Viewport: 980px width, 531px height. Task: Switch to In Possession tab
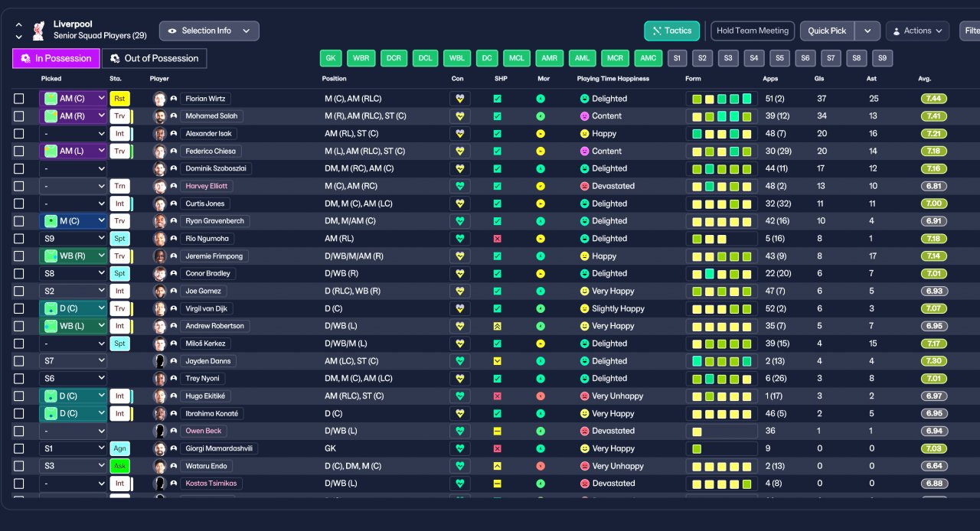click(x=56, y=58)
